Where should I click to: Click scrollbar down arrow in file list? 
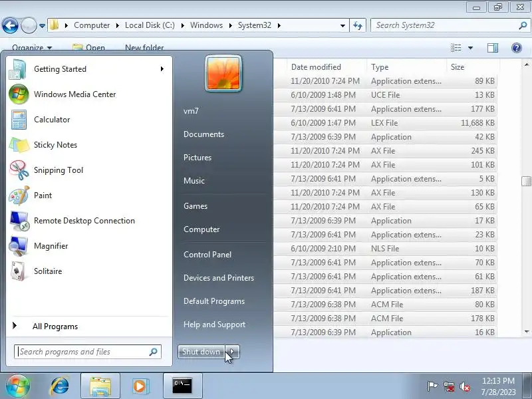click(x=526, y=332)
